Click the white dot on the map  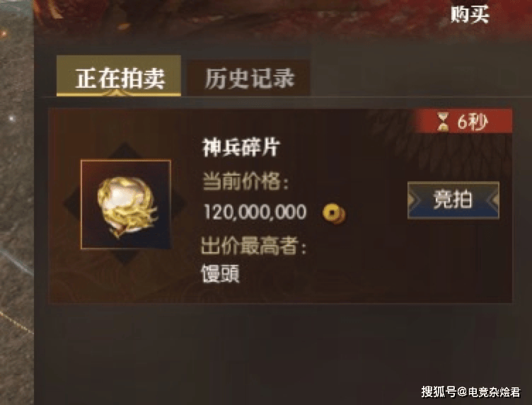click(12, 118)
